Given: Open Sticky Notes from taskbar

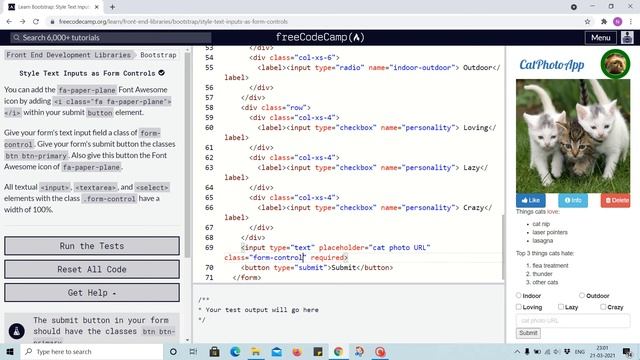Looking at the screenshot, I should (318, 351).
